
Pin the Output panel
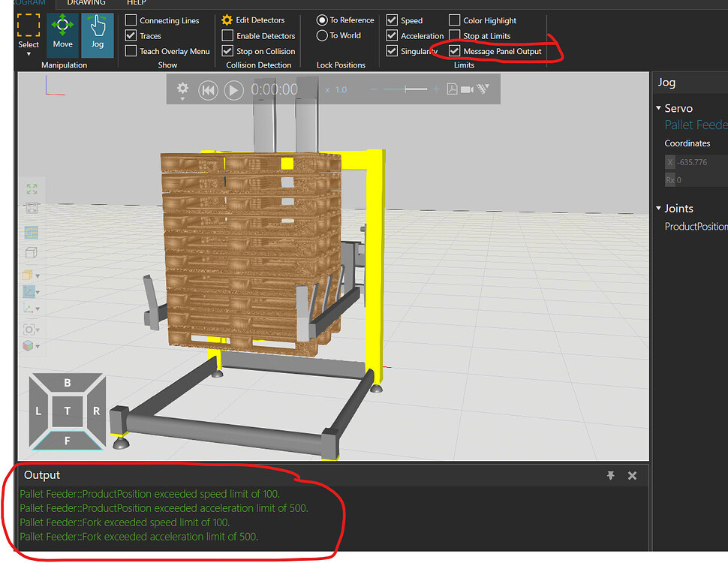610,475
